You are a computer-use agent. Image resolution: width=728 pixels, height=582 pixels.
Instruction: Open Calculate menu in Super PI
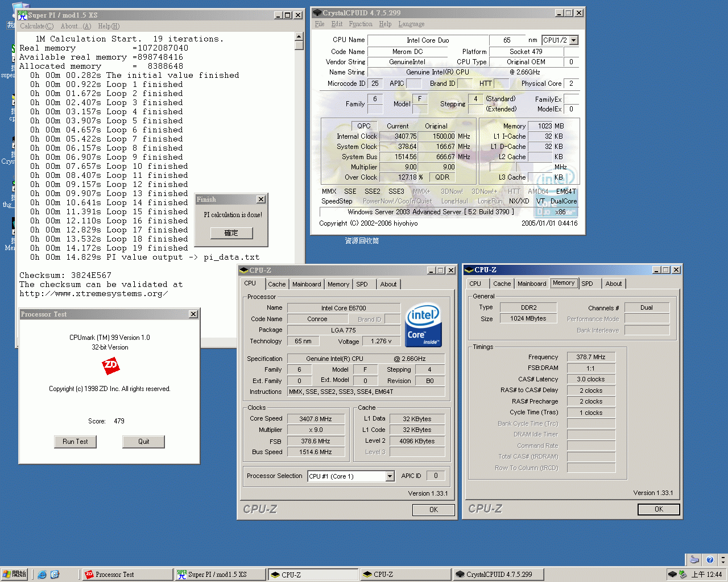[x=37, y=26]
